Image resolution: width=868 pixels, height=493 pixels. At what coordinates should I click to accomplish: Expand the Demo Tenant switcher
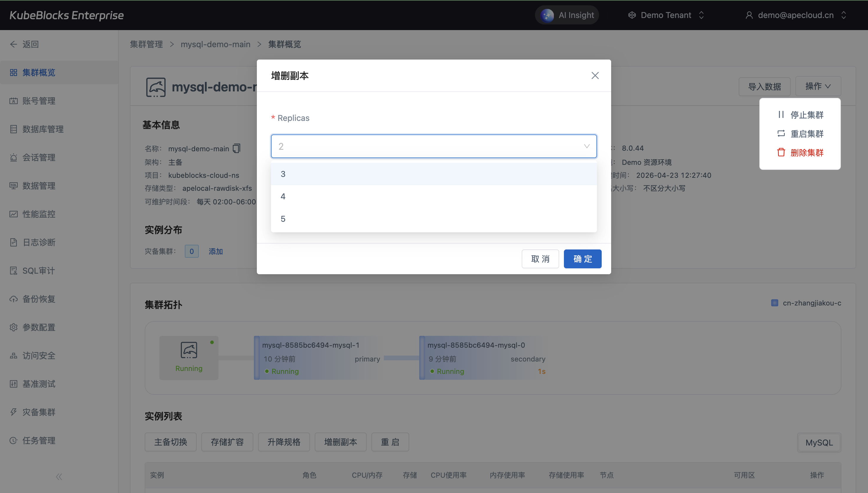[701, 15]
